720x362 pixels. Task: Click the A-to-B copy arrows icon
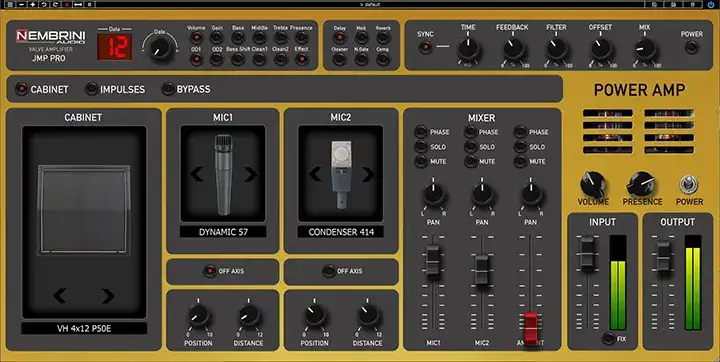78,4
